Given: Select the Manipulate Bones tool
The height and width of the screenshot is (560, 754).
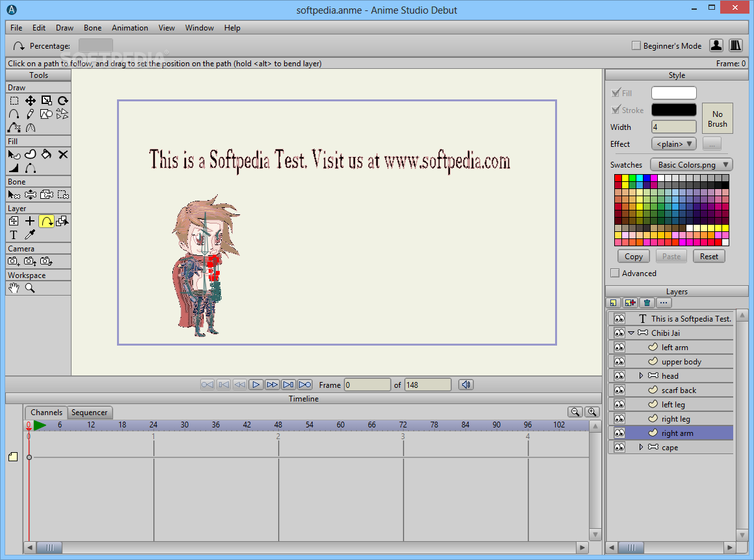Looking at the screenshot, I should [x=47, y=195].
